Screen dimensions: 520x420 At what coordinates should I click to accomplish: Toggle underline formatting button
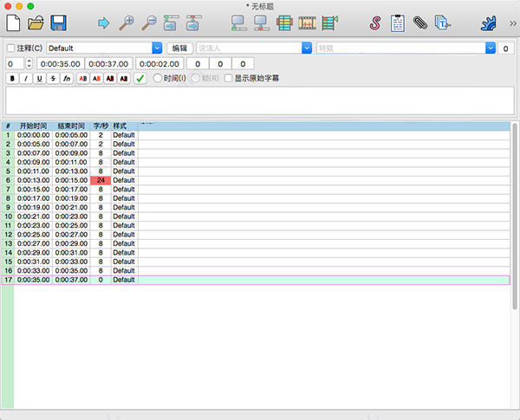coord(40,79)
